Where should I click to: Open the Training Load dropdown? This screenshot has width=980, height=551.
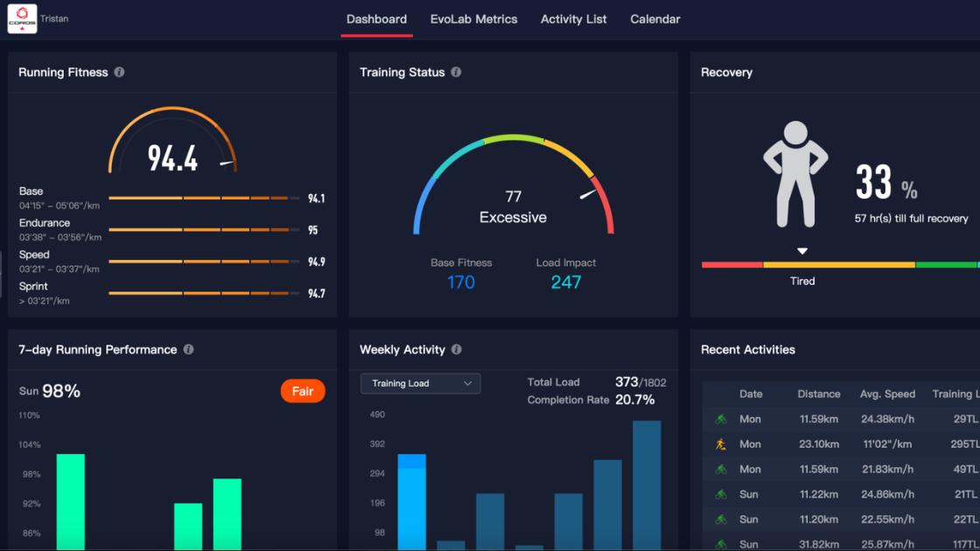pyautogui.click(x=420, y=383)
